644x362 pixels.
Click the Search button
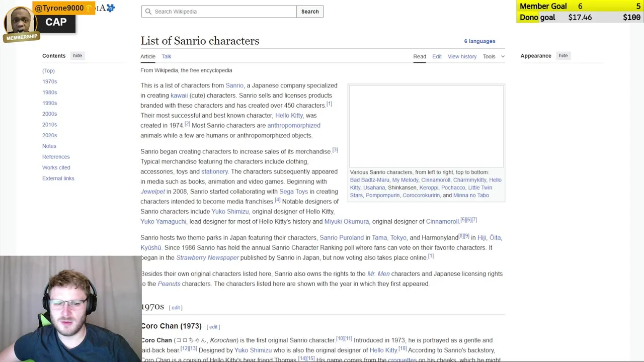coord(310,12)
